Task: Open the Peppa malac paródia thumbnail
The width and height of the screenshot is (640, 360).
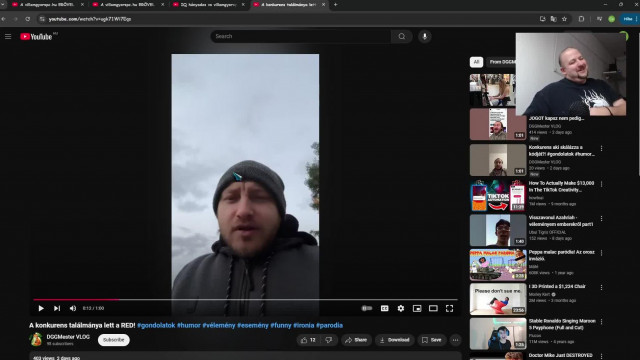Action: click(498, 265)
